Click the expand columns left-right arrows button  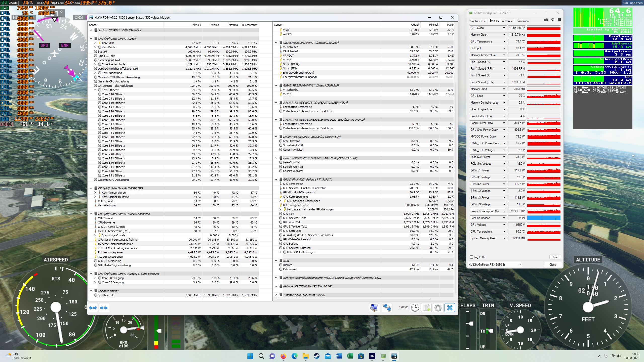click(93, 307)
